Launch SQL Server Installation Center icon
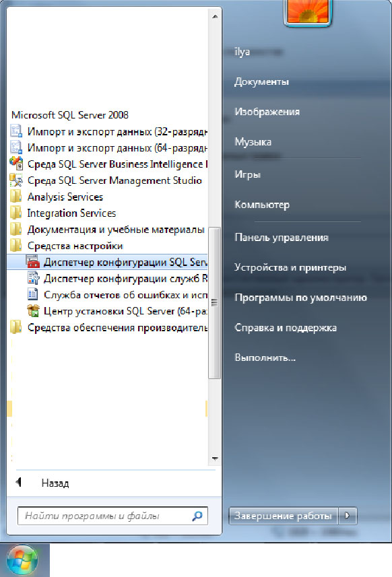This screenshot has width=392, height=577. pos(33,311)
